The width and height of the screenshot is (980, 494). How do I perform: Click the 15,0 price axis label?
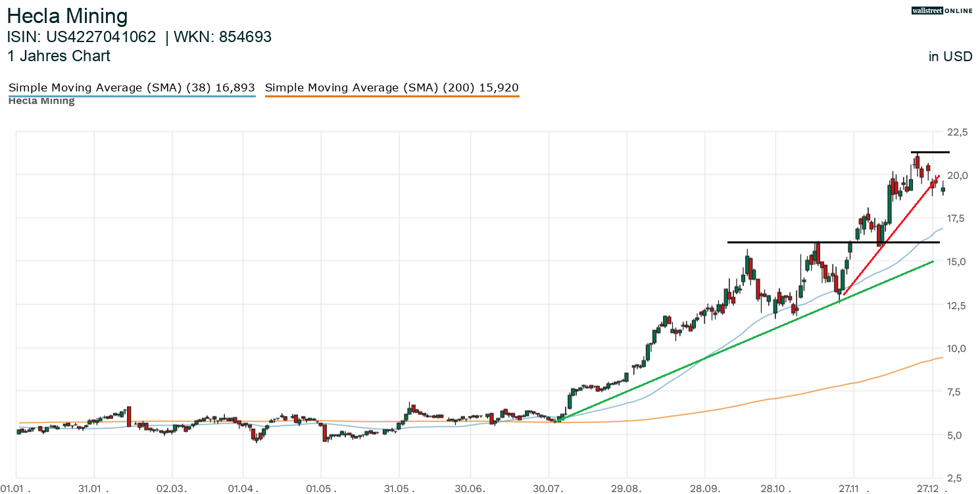point(958,262)
